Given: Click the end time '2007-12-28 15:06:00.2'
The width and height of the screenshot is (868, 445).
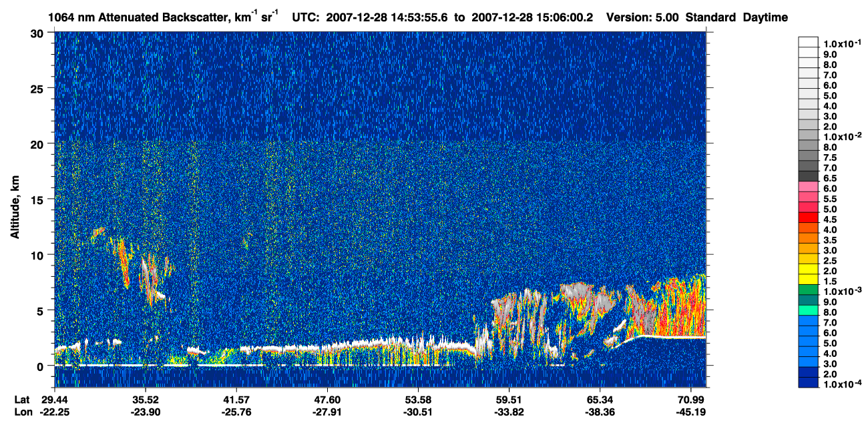Looking at the screenshot, I should click(532, 17).
